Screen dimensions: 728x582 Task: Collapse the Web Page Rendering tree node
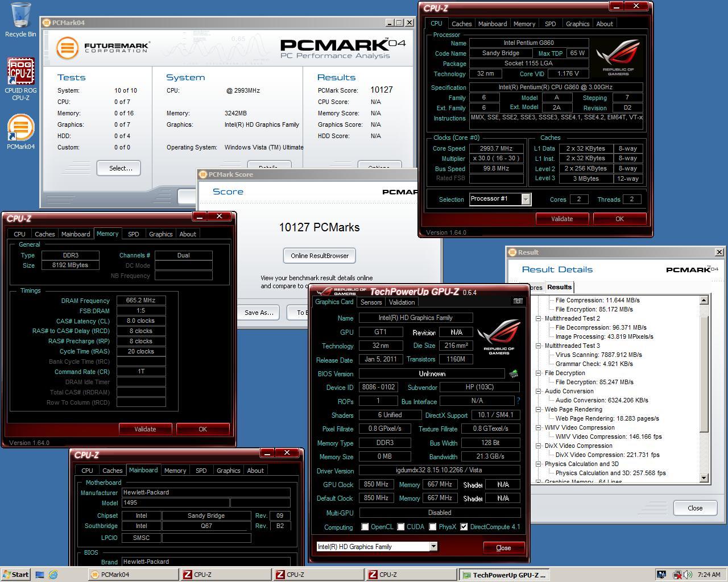tap(538, 409)
